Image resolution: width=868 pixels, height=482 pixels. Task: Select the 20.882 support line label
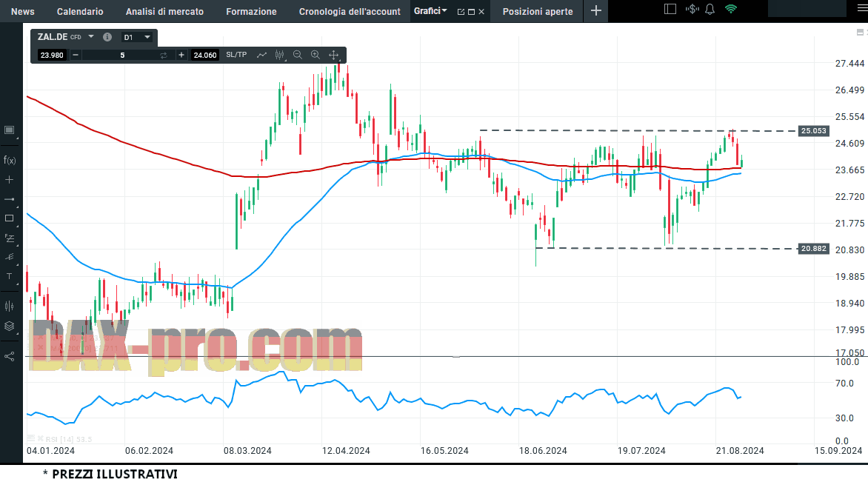tap(813, 249)
